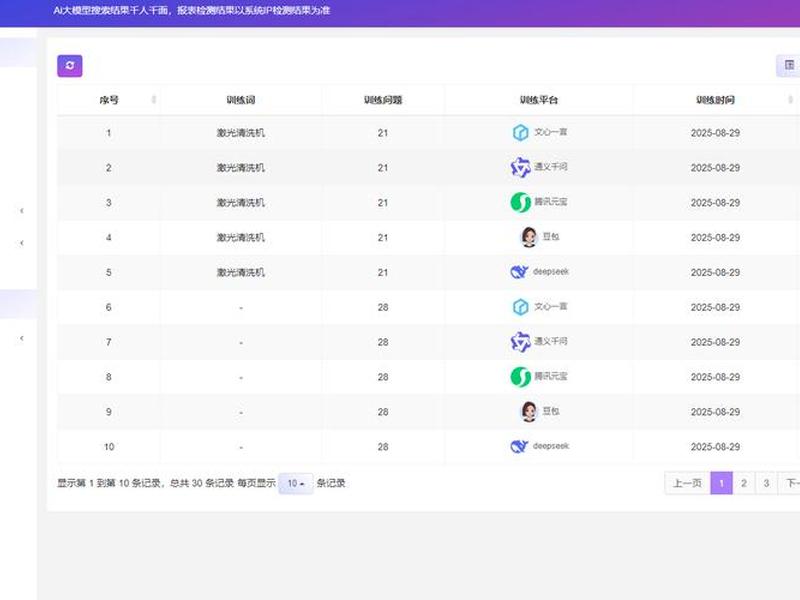Click 文心一言 label in row 1
800x600 pixels.
tap(551, 132)
